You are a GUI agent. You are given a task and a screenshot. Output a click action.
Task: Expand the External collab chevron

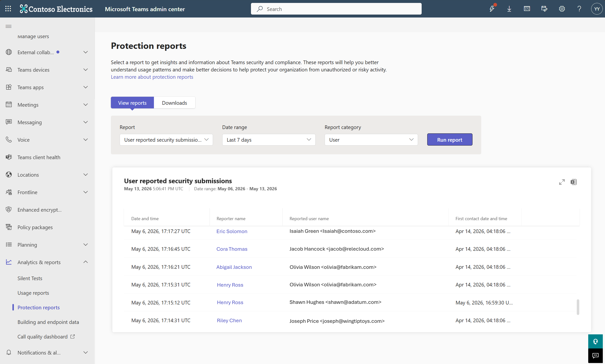coord(85,52)
